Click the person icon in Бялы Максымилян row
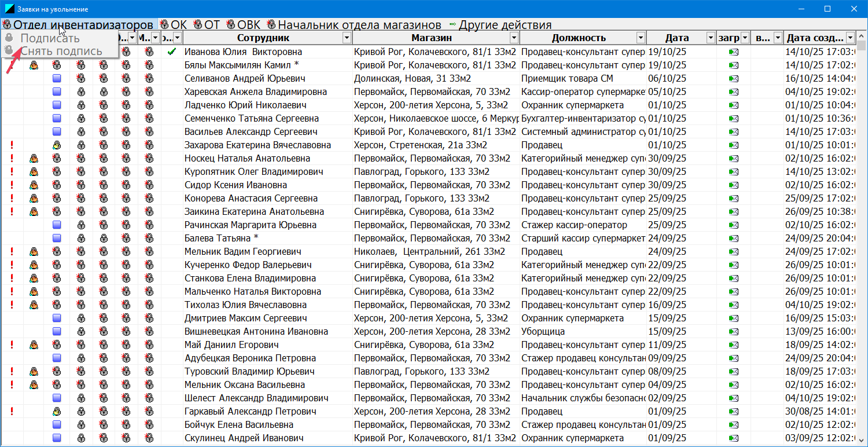The height and width of the screenshot is (447, 868). (x=34, y=65)
